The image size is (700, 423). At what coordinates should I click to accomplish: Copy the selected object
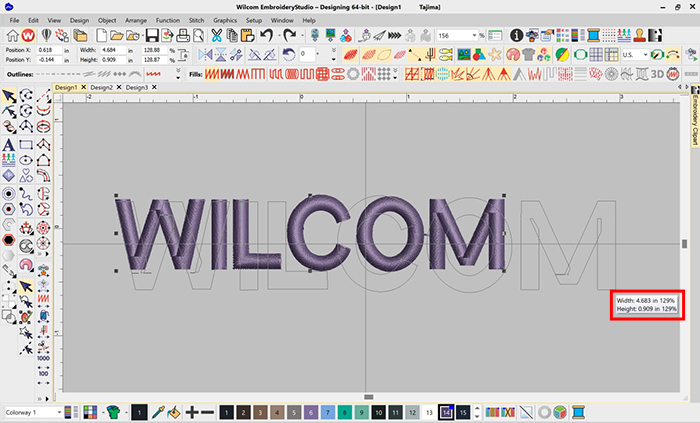[x=232, y=35]
